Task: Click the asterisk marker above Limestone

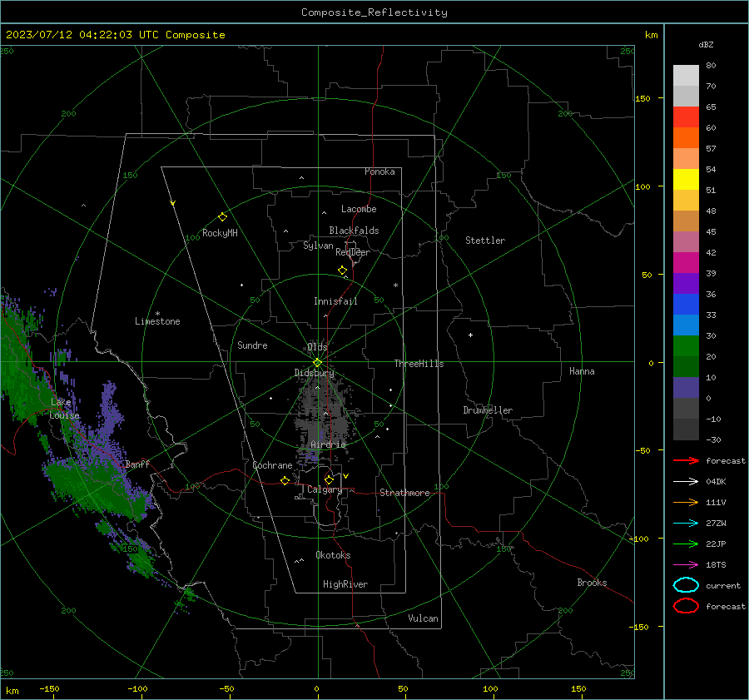Action: point(157,314)
